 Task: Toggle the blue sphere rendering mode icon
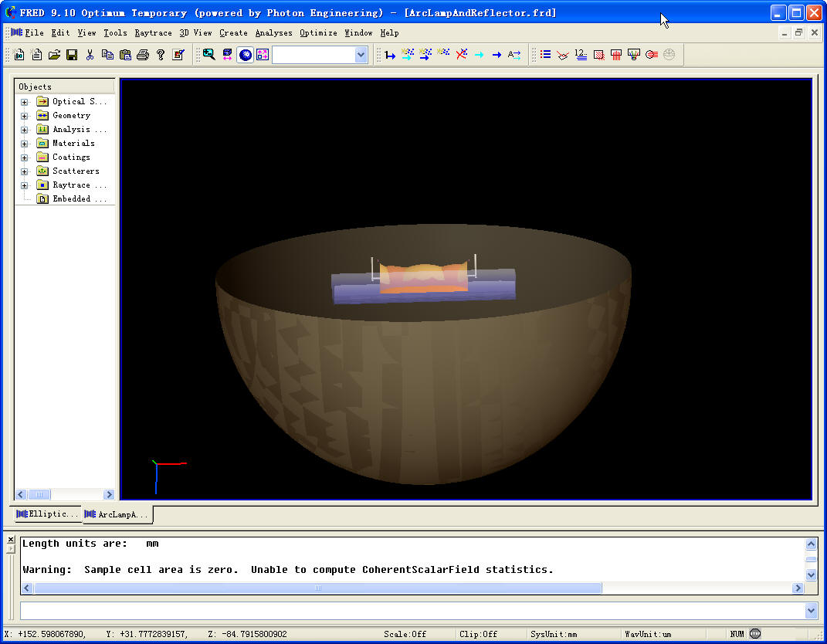click(246, 54)
